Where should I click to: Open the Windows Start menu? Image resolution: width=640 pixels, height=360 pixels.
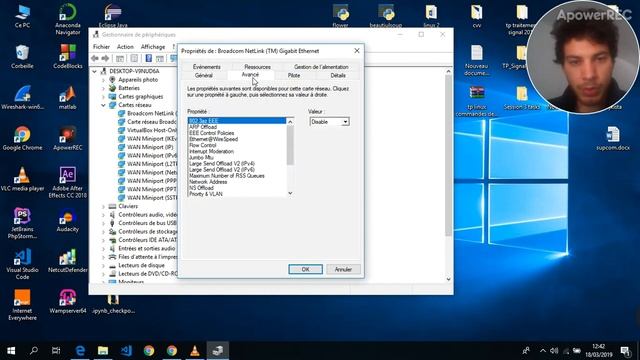[11, 351]
